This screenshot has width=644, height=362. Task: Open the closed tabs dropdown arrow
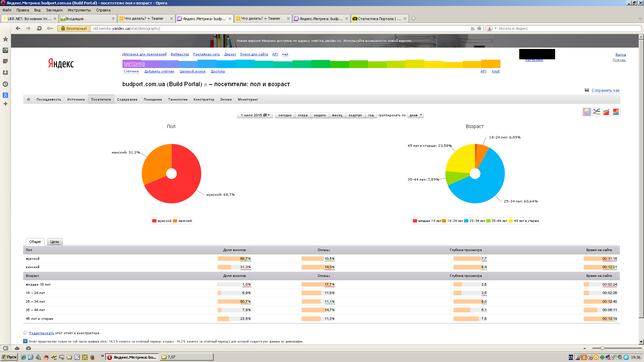pos(640,19)
